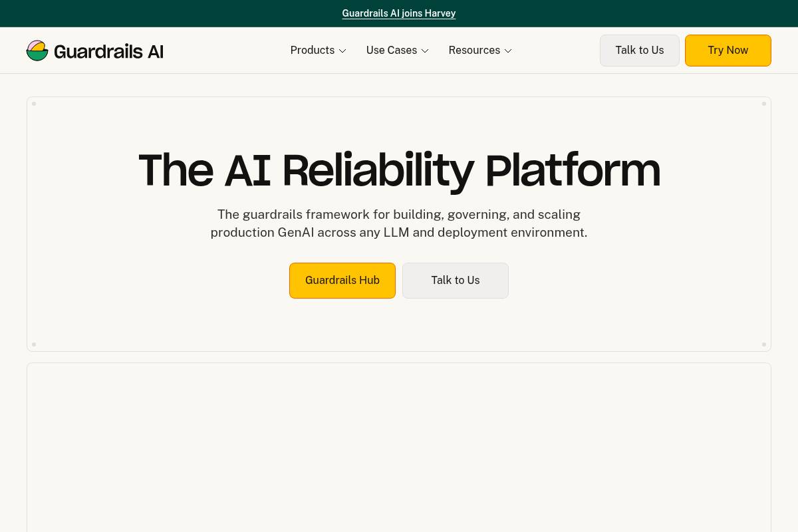Click the Guardrails AI wordmark text
Image resolution: width=798 pixels, height=532 pixels.
(x=108, y=51)
